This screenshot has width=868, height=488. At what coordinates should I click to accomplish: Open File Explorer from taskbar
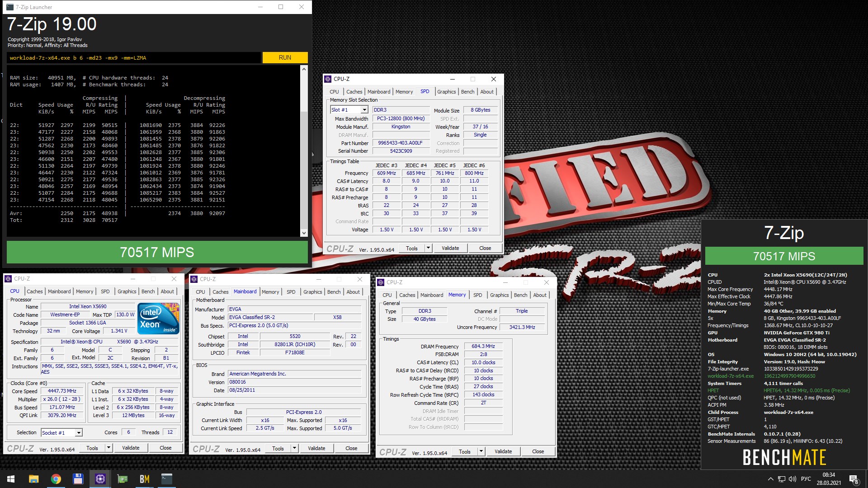33,479
